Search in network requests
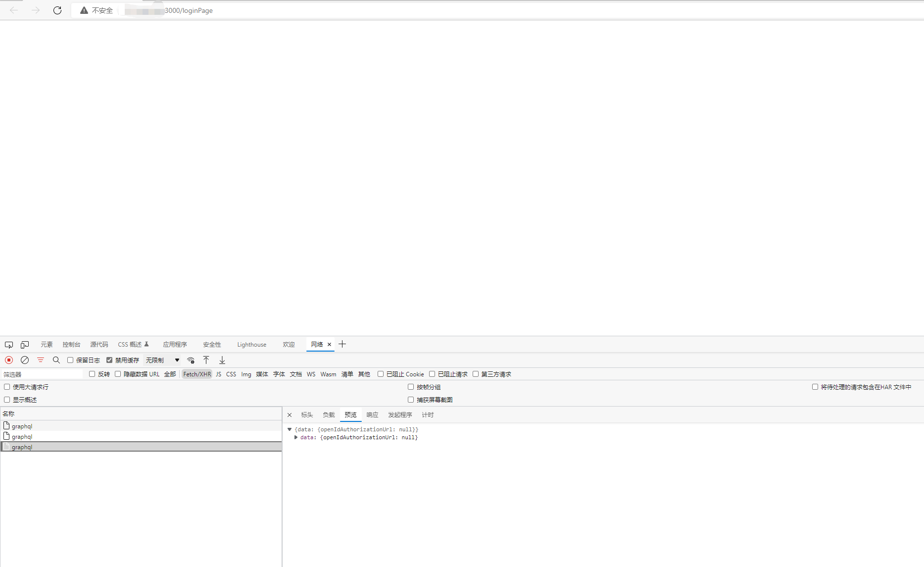924x567 pixels. point(56,360)
